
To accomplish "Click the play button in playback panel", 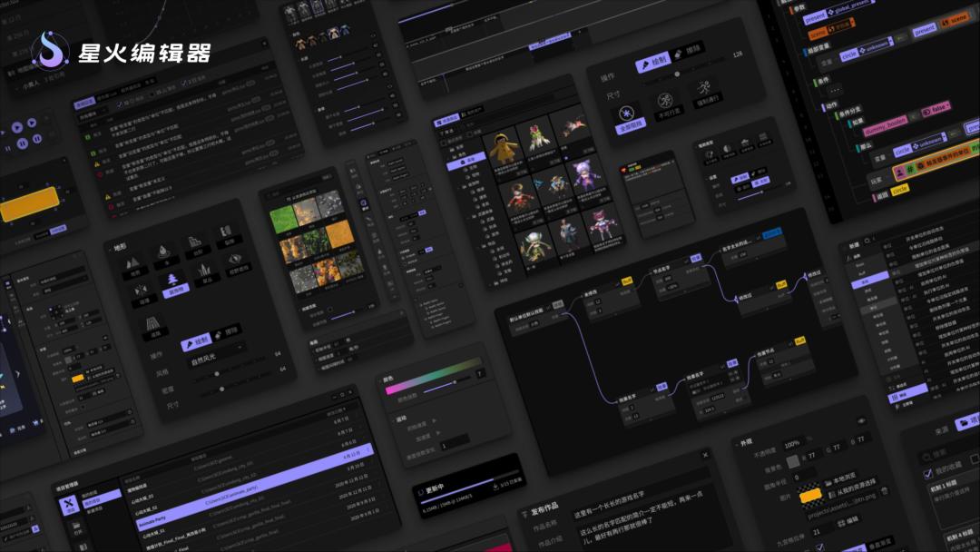I will [17, 127].
